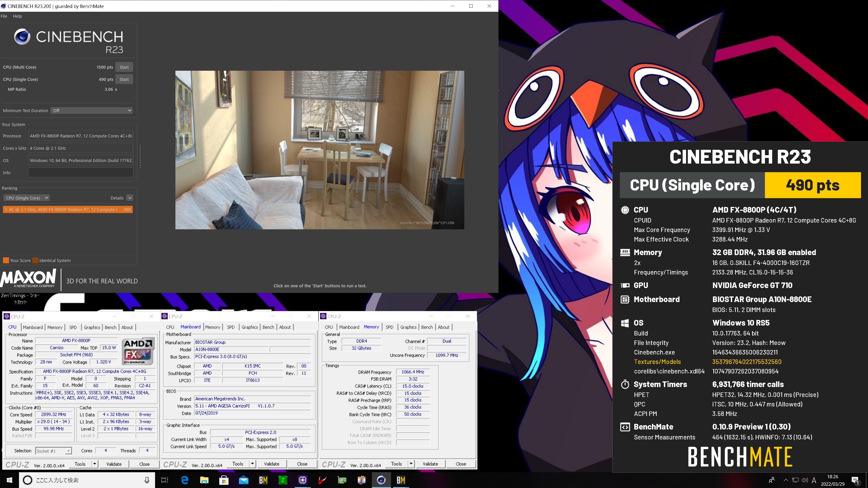Screen dimensions: 868x488
Task: Click the Cinebench title bar app icon
Action: tap(3, 6)
